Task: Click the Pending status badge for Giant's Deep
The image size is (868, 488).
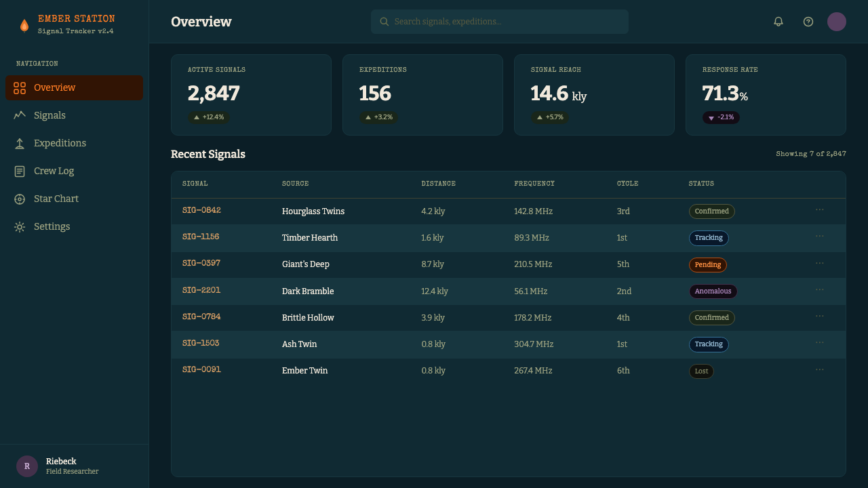Action: click(x=708, y=265)
